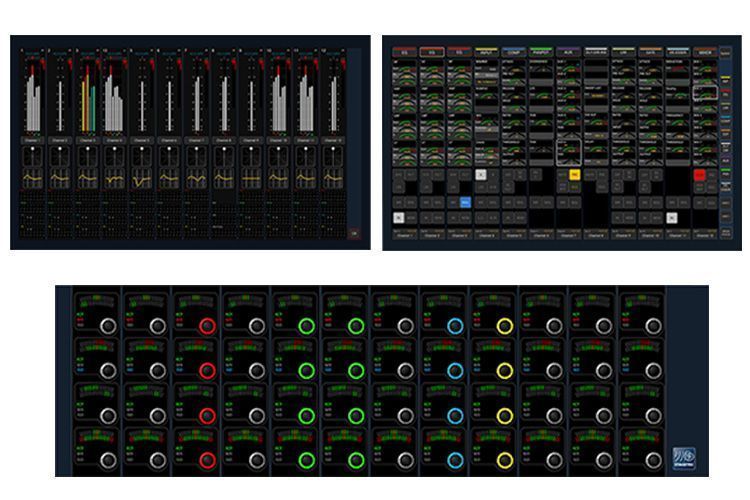Click the red-ringed knob in the top row
The image size is (750, 500).
207,326
